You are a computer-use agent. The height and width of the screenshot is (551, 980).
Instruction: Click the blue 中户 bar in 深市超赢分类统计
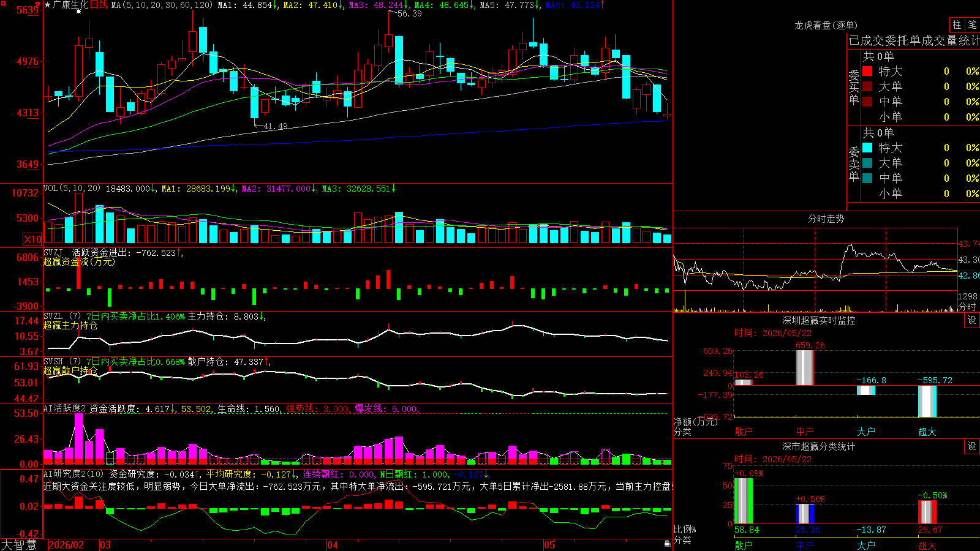point(805,514)
